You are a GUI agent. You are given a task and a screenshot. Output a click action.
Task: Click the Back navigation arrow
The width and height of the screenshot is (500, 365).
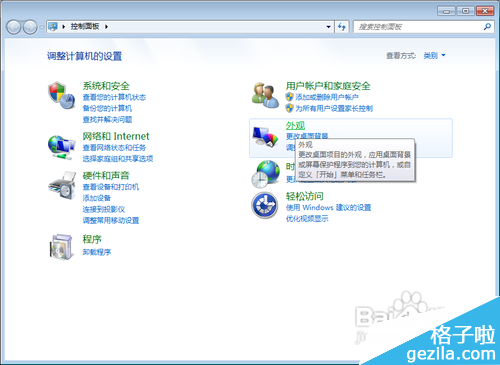click(14, 27)
